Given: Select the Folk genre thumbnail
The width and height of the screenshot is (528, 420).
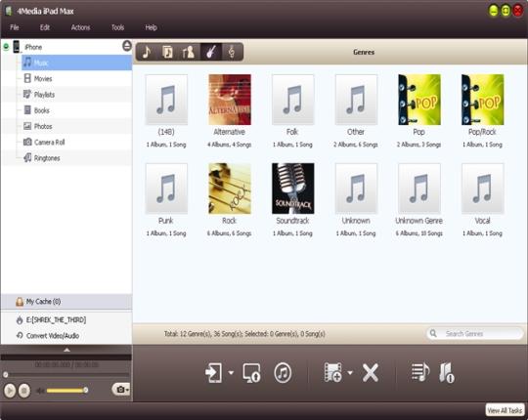Looking at the screenshot, I should 293,100.
